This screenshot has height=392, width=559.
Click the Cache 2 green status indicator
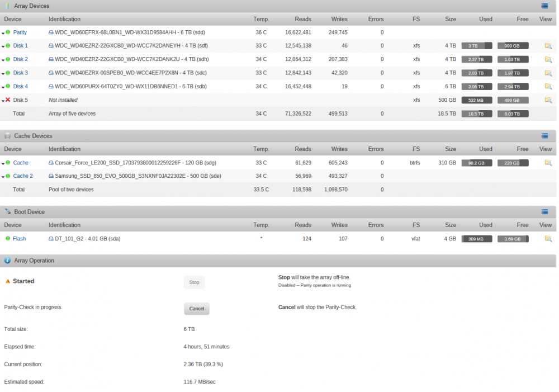8,176
